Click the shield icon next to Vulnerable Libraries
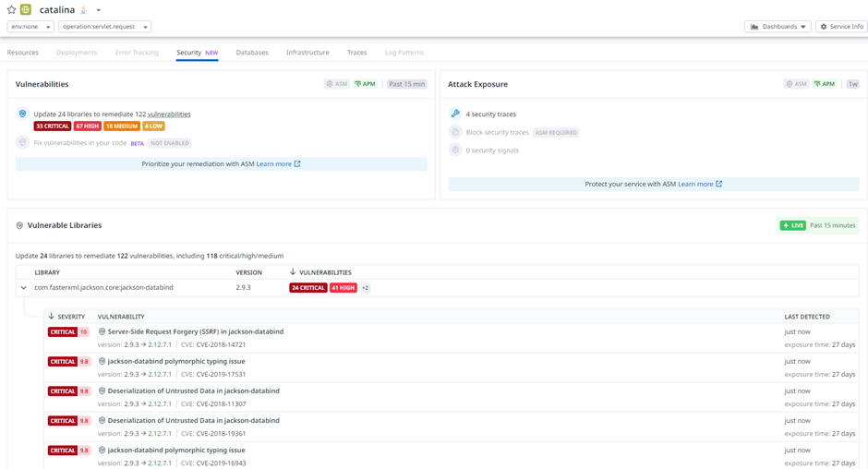The image size is (868, 469). 19,225
